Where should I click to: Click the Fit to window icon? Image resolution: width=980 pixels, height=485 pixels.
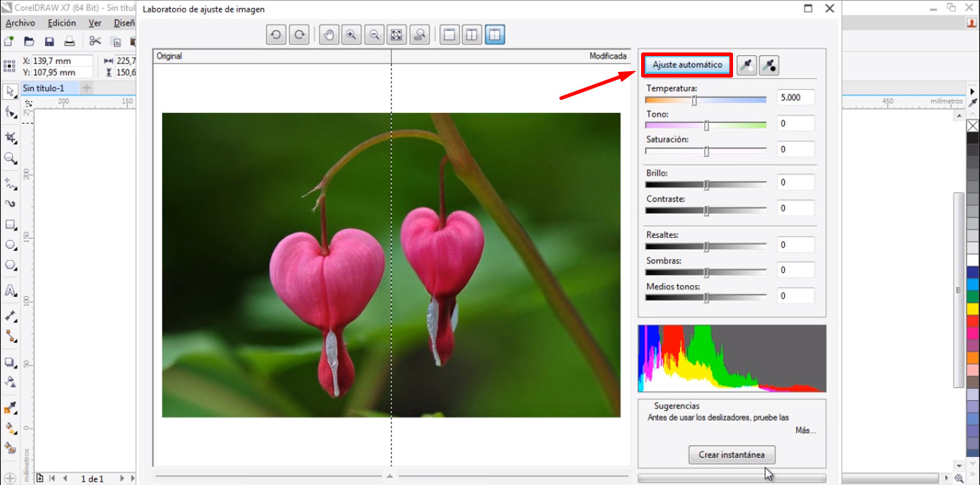[396, 34]
